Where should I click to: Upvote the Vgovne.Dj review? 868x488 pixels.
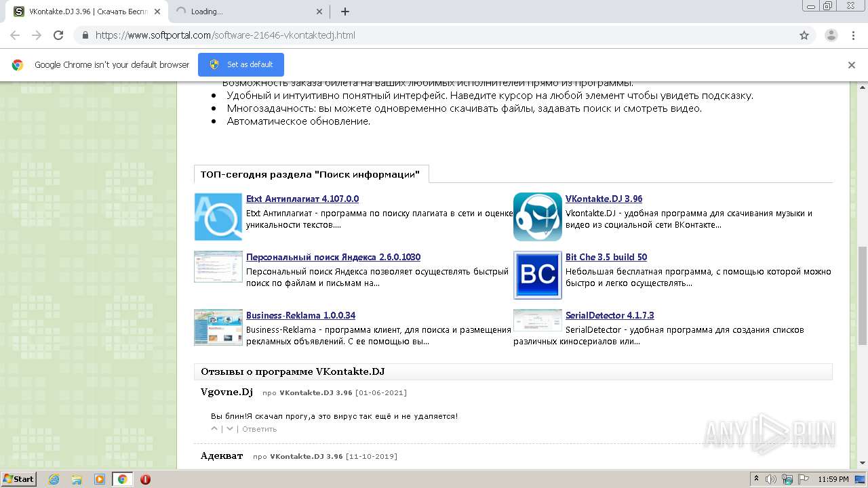tap(215, 429)
